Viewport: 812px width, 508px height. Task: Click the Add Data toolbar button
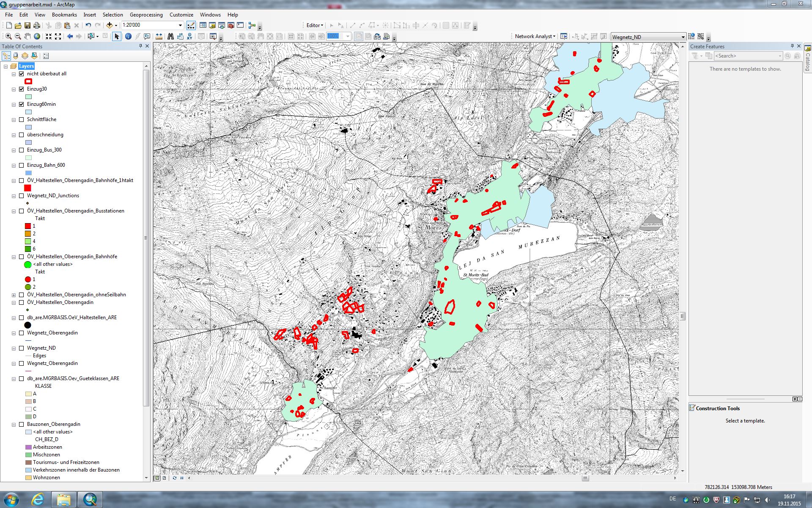coord(110,25)
